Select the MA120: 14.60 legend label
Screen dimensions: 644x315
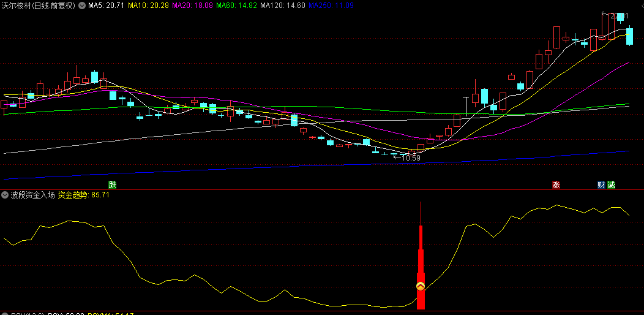point(283,6)
